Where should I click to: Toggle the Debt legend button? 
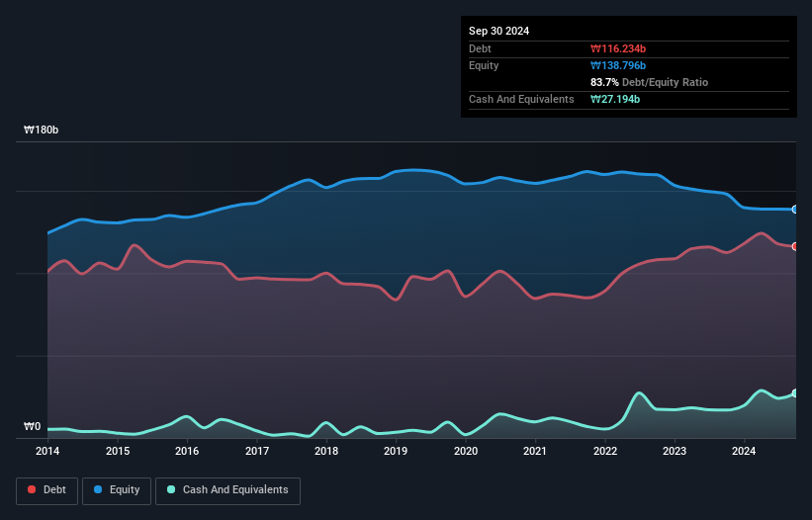click(x=47, y=490)
